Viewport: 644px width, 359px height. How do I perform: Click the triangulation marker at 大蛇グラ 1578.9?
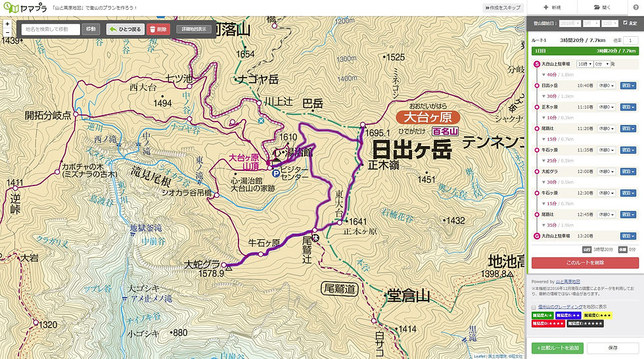(x=229, y=269)
